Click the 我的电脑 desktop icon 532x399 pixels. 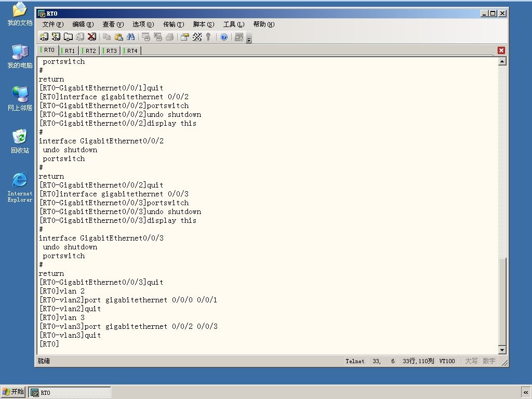20,56
